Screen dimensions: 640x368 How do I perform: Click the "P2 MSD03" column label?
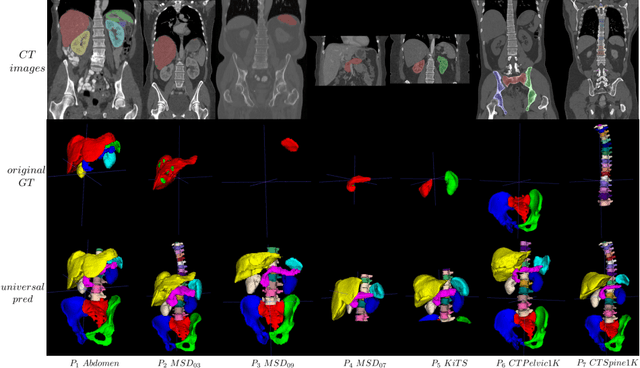179,363
